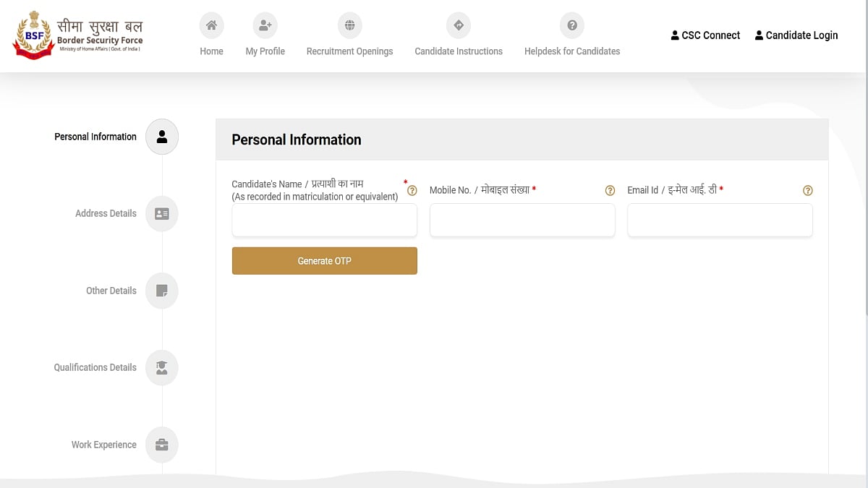Select Personal Information step icon
This screenshot has height=488, width=868.
[x=162, y=137]
